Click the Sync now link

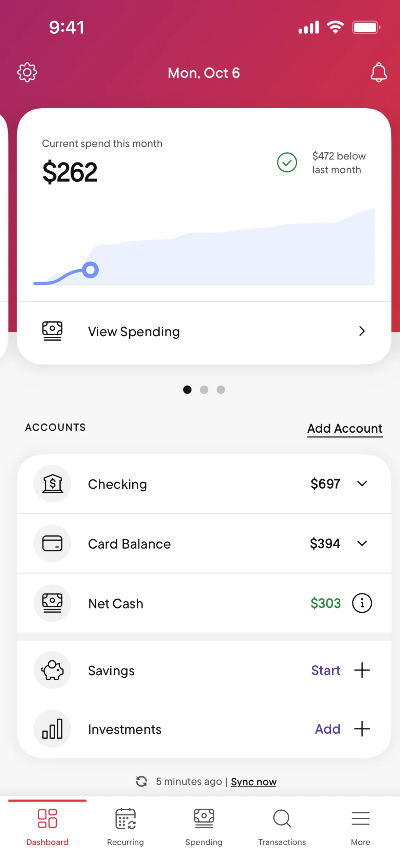pyautogui.click(x=253, y=781)
